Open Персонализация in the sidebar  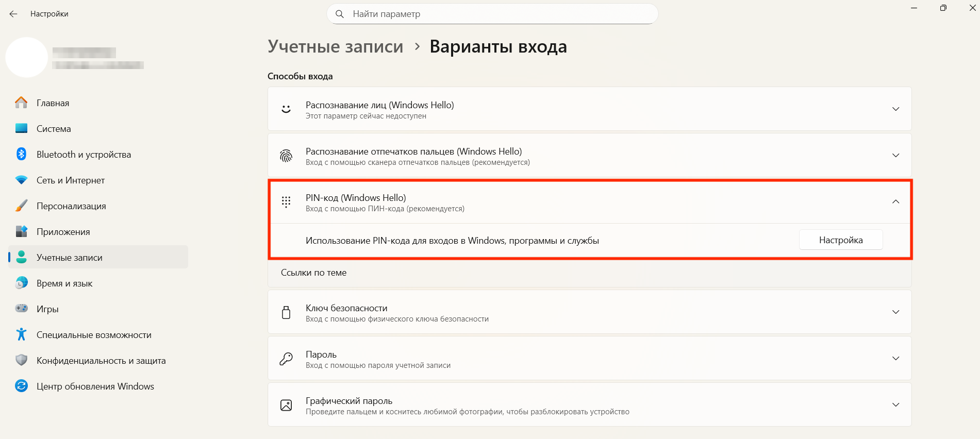(x=71, y=206)
